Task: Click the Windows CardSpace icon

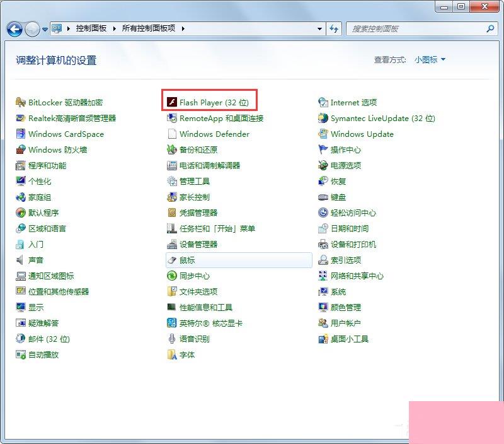Action: coord(21,134)
